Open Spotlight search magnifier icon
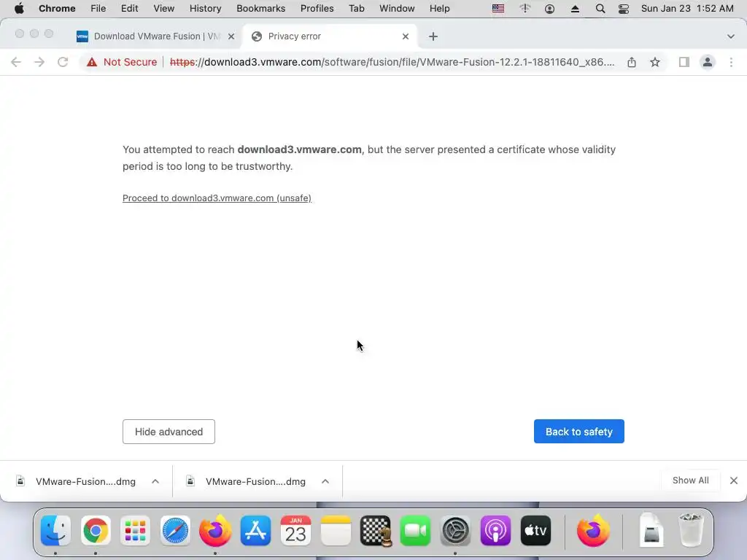Screen dimensions: 747x560 pyautogui.click(x=600, y=9)
